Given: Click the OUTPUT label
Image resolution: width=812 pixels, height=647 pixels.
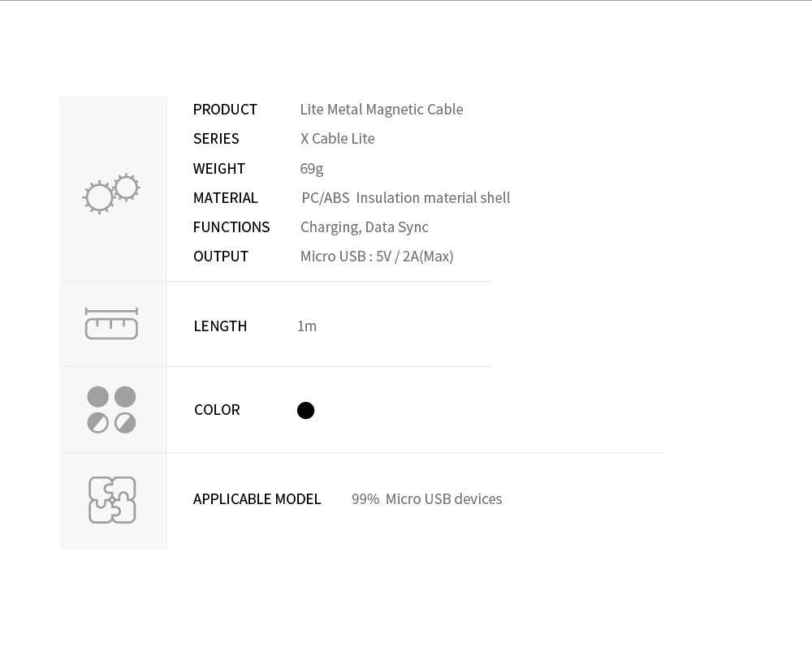Looking at the screenshot, I should pyautogui.click(x=221, y=257).
